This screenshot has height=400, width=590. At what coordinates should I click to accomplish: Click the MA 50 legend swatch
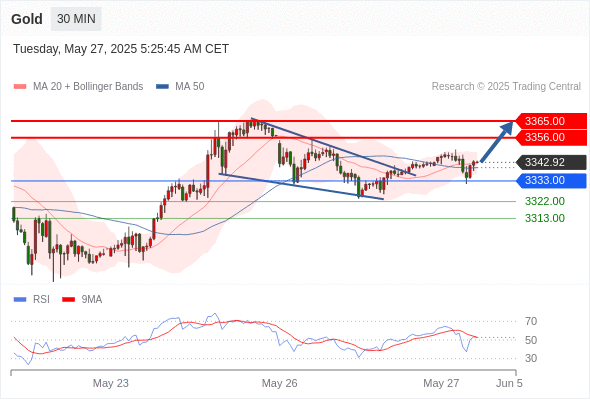point(162,87)
